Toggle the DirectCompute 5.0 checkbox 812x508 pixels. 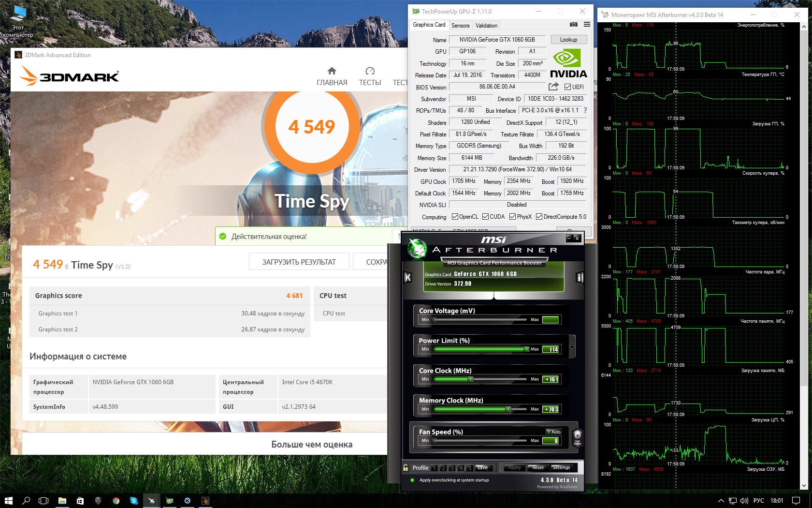(x=539, y=217)
